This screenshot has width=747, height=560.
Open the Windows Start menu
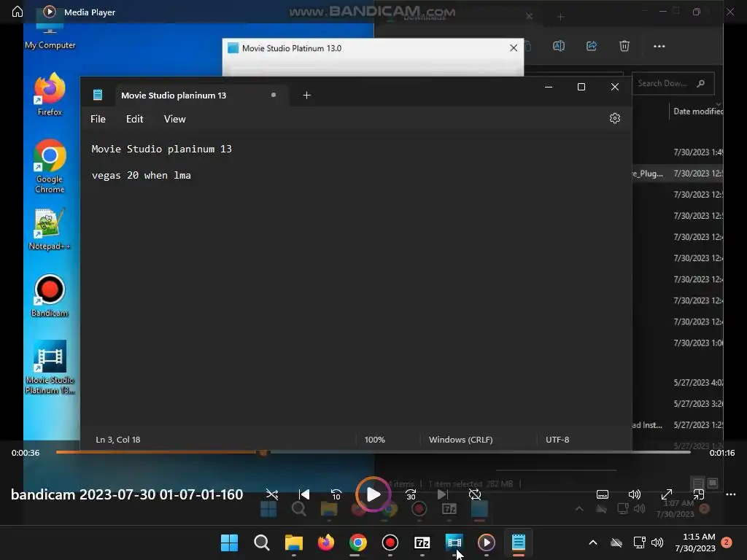click(x=229, y=542)
